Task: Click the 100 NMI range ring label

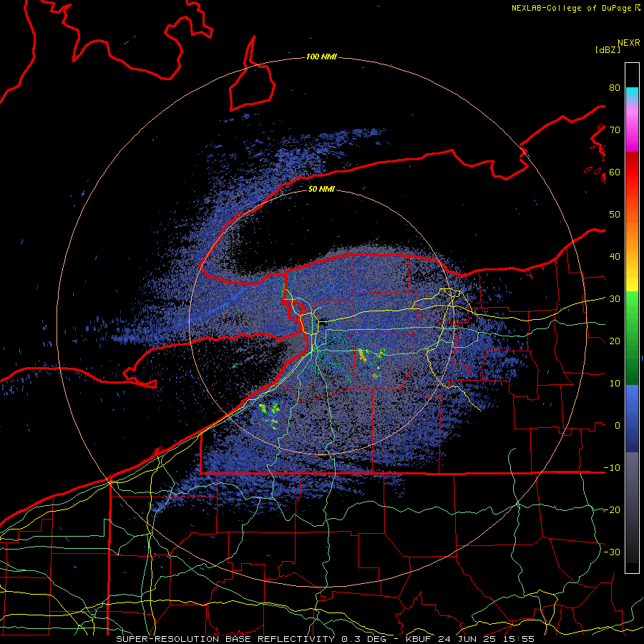Action: click(x=321, y=57)
